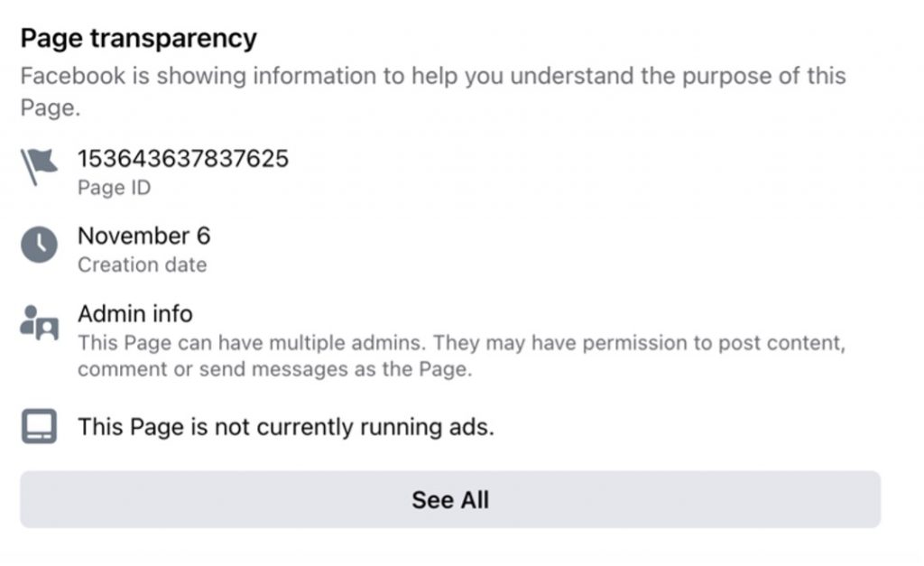Select the Page ID number 153643637837625
Screen dimensions: 924x566
(x=183, y=159)
